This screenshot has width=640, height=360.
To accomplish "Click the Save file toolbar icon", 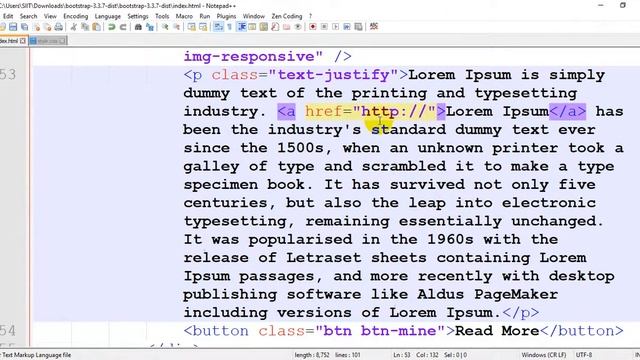I will (13, 27).
